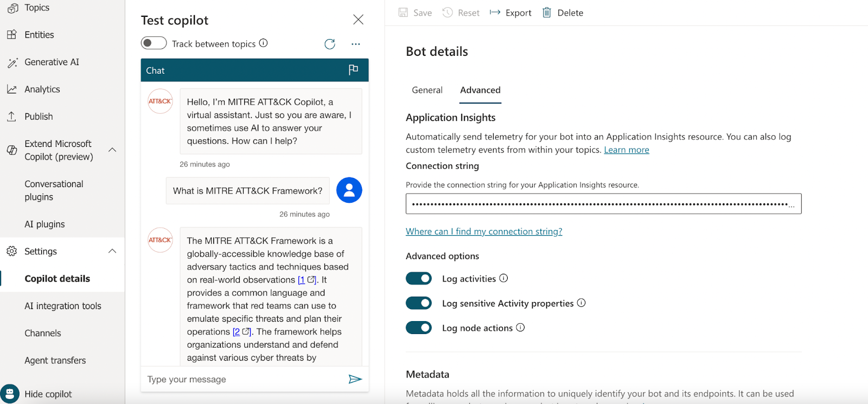
Task: Disable Log sensitive Activity properties toggle
Action: (x=419, y=303)
